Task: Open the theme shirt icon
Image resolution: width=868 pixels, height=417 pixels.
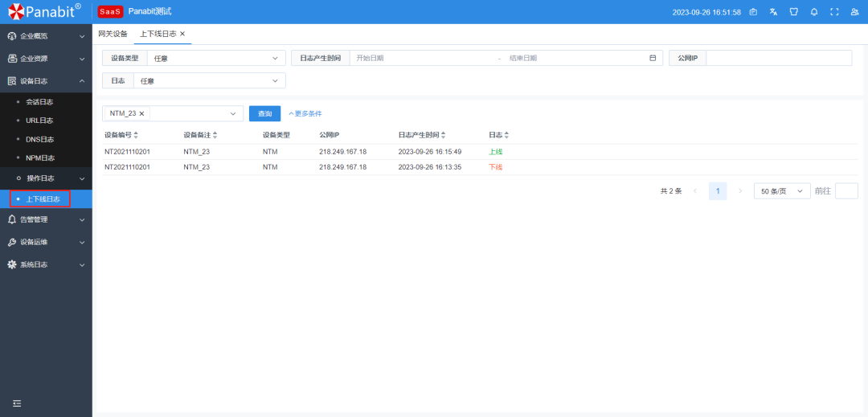Action: click(793, 11)
